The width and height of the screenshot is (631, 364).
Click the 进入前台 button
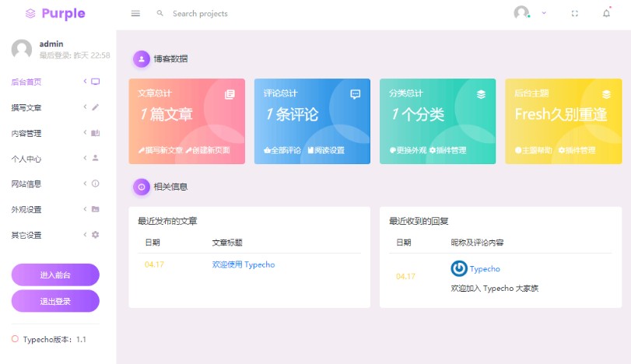click(55, 275)
